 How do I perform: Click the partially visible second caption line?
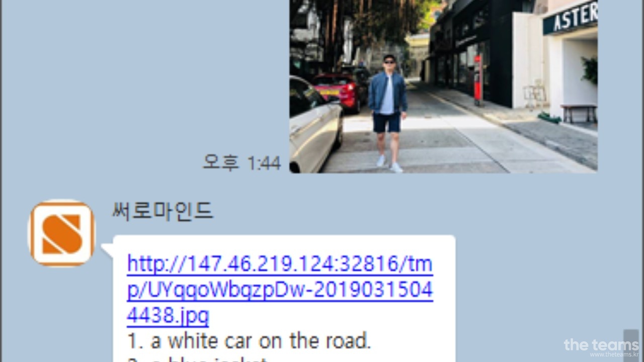196,359
